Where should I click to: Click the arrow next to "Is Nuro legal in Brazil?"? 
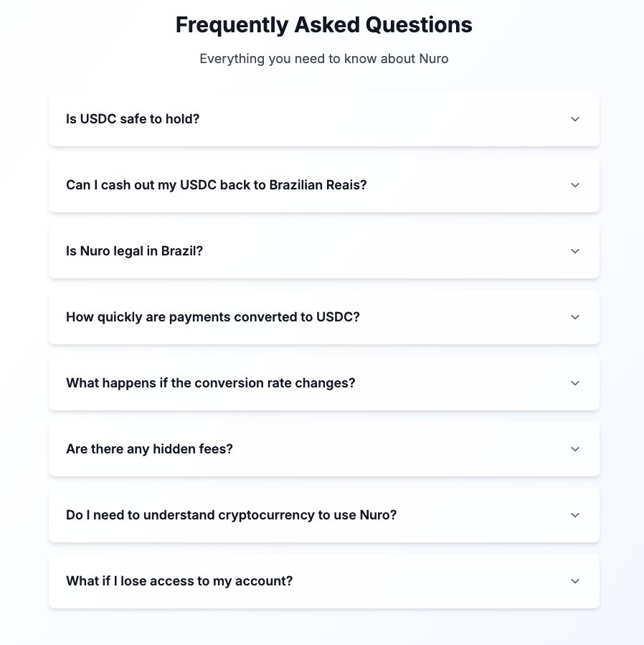click(x=574, y=251)
